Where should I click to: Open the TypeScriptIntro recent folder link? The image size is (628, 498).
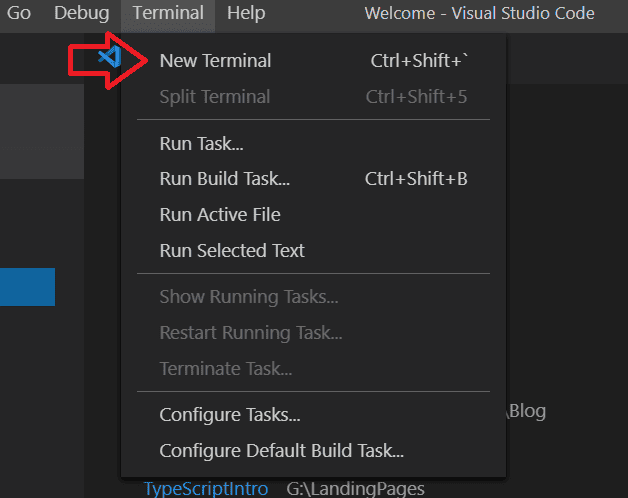(206, 489)
